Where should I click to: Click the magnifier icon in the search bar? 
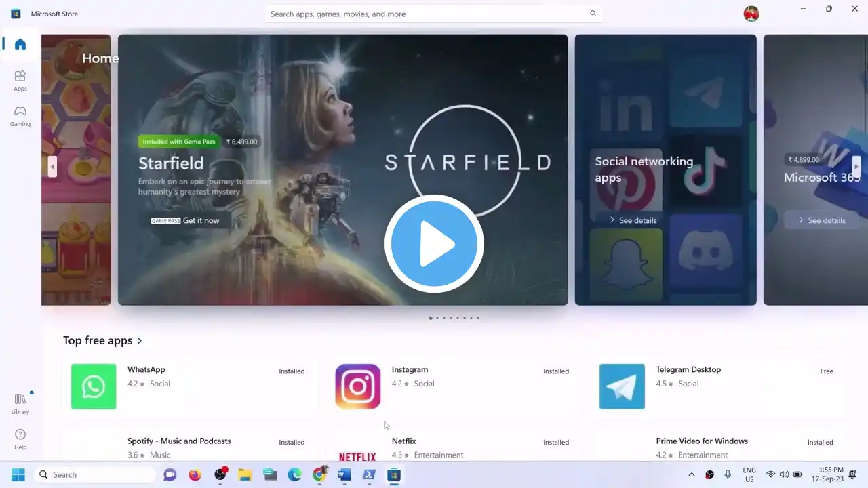click(x=593, y=14)
